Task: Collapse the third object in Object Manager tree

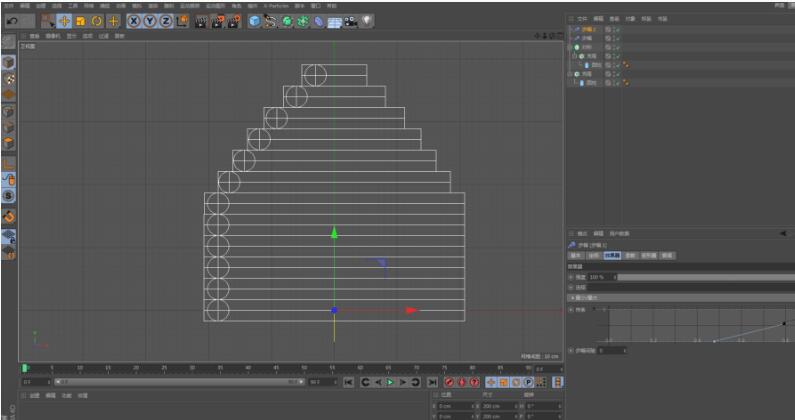Action: tap(570, 47)
